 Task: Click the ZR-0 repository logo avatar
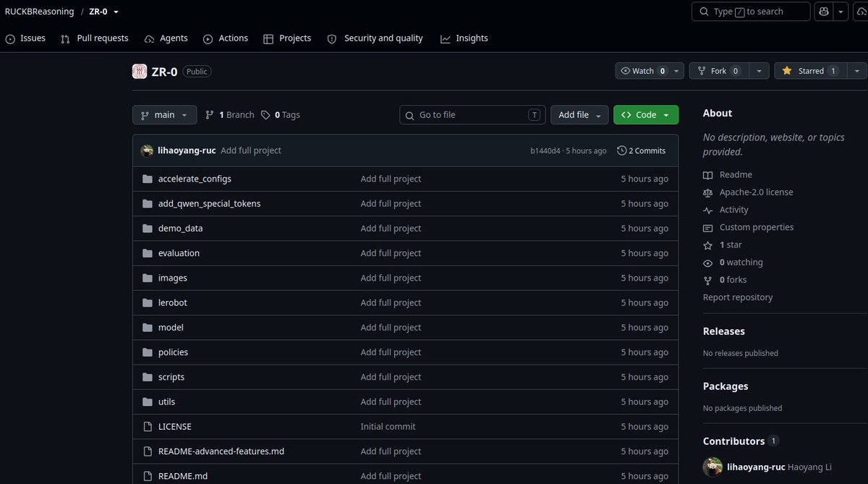point(140,72)
